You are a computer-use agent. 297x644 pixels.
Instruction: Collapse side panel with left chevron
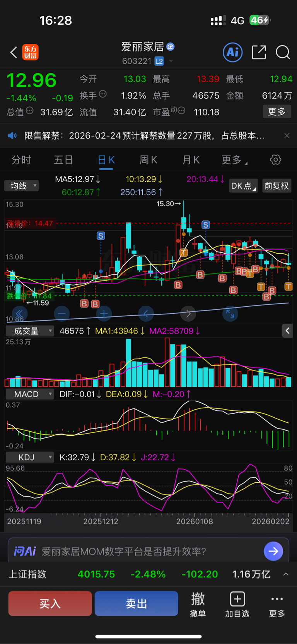287,331
